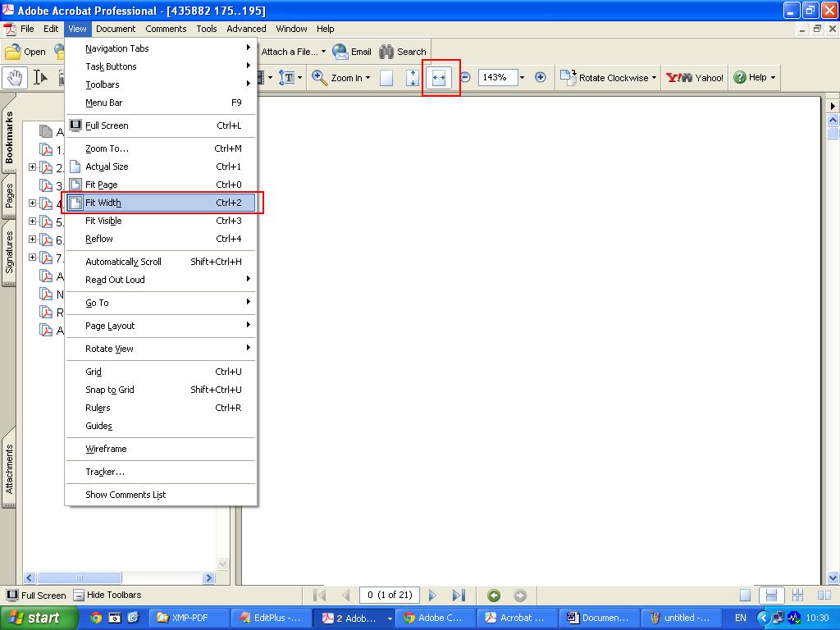Image resolution: width=840 pixels, height=630 pixels.
Task: Switch to Continuous page layout icon
Action: 771,596
